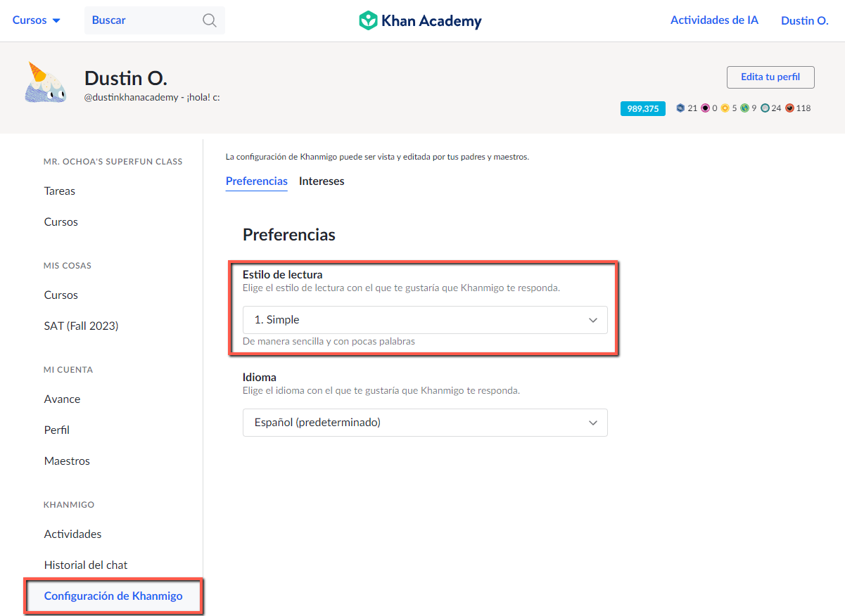The width and height of the screenshot is (845, 616).
Task: Open Perfil in the sidebar
Action: [x=57, y=430]
